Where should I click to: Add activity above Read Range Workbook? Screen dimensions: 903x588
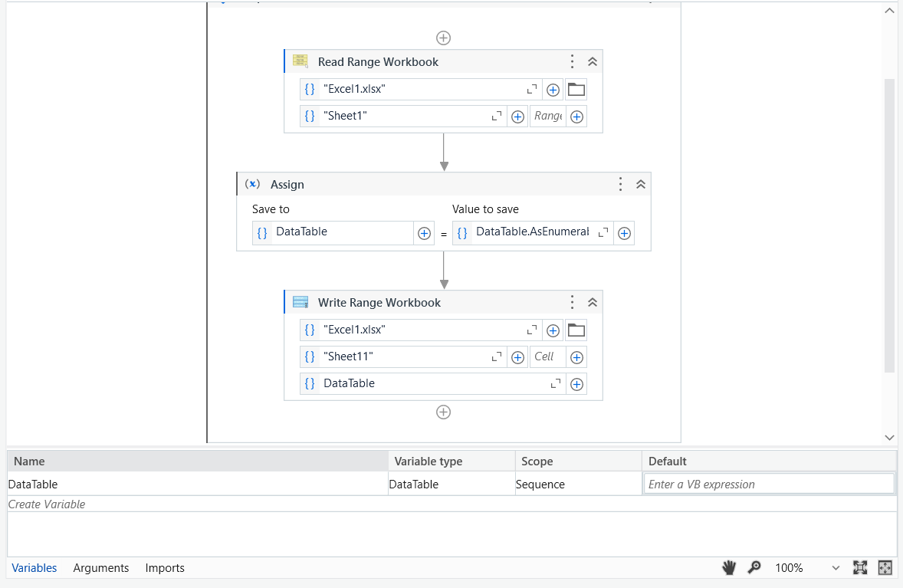point(443,38)
